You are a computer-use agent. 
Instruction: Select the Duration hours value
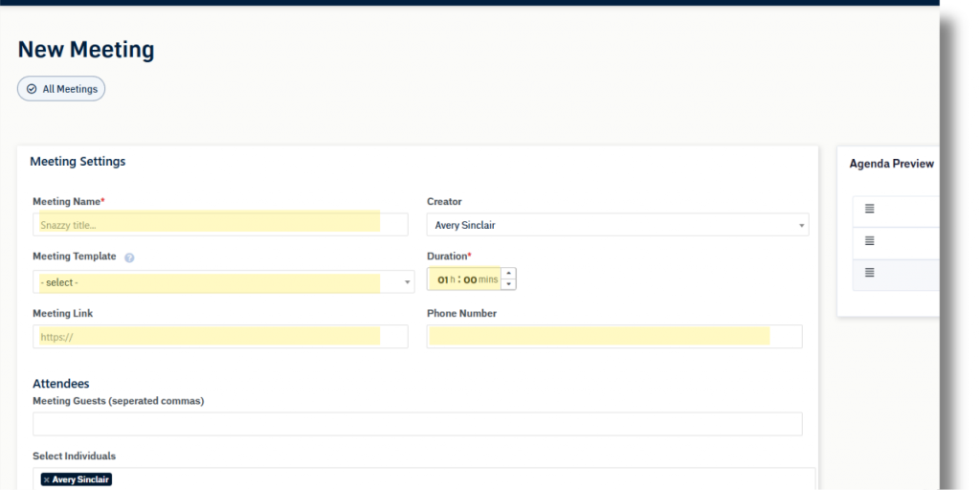tap(443, 279)
